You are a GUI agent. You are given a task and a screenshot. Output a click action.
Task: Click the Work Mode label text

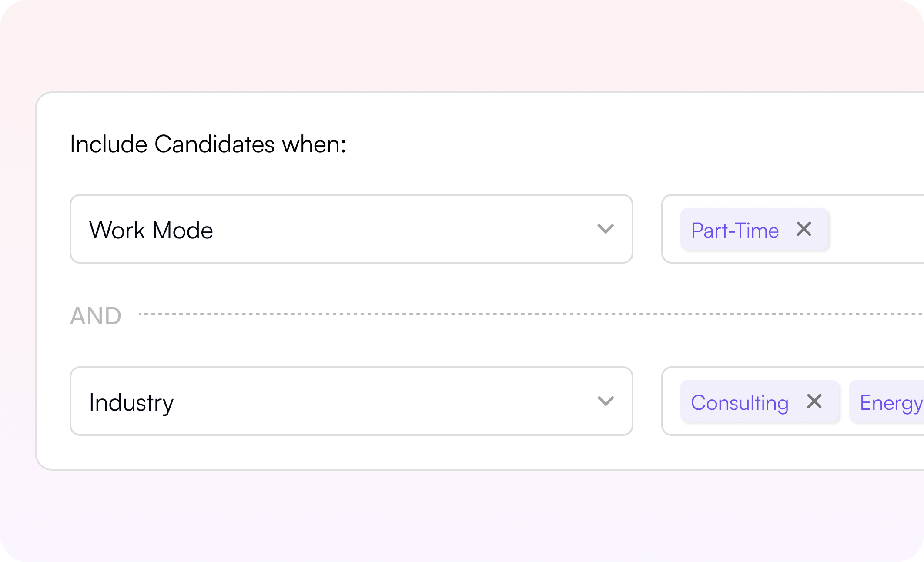coord(151,230)
